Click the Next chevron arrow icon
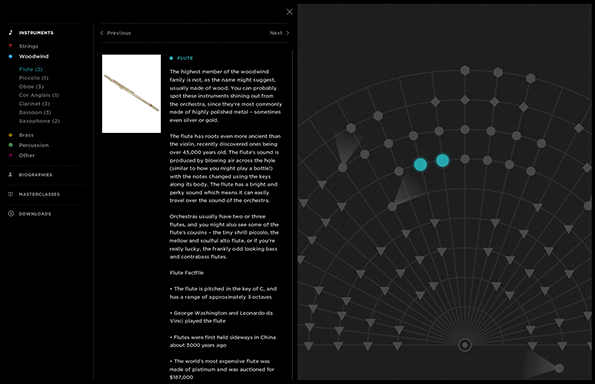595x384 pixels. 288,33
